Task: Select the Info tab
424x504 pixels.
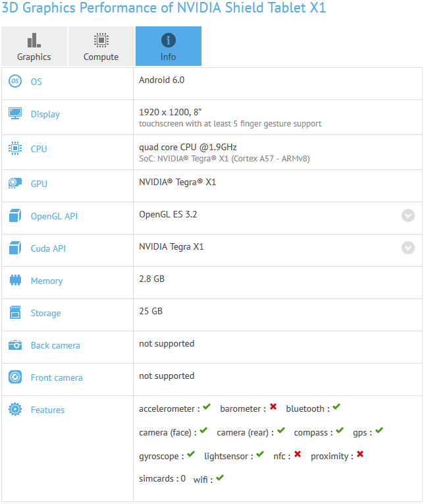Action: (168, 46)
